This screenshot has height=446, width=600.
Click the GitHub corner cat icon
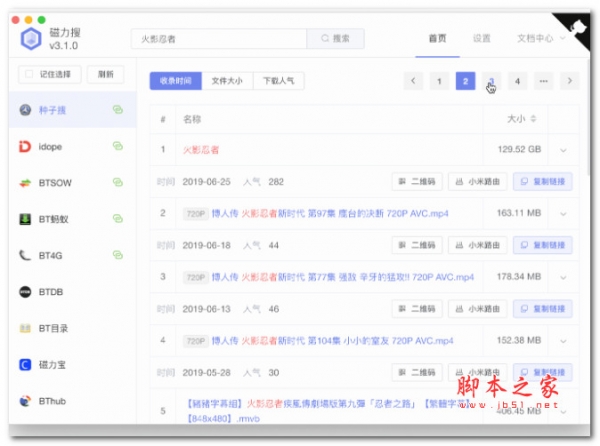coord(577,28)
